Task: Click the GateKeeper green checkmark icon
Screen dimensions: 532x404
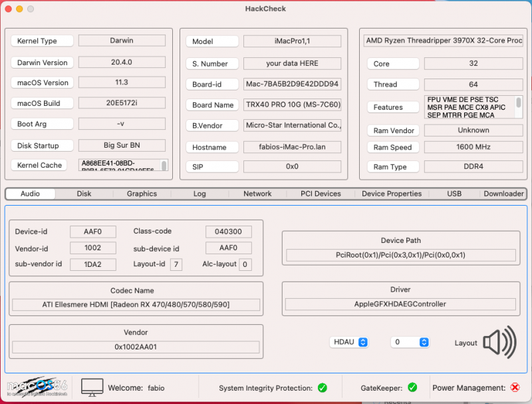Action: pos(412,387)
